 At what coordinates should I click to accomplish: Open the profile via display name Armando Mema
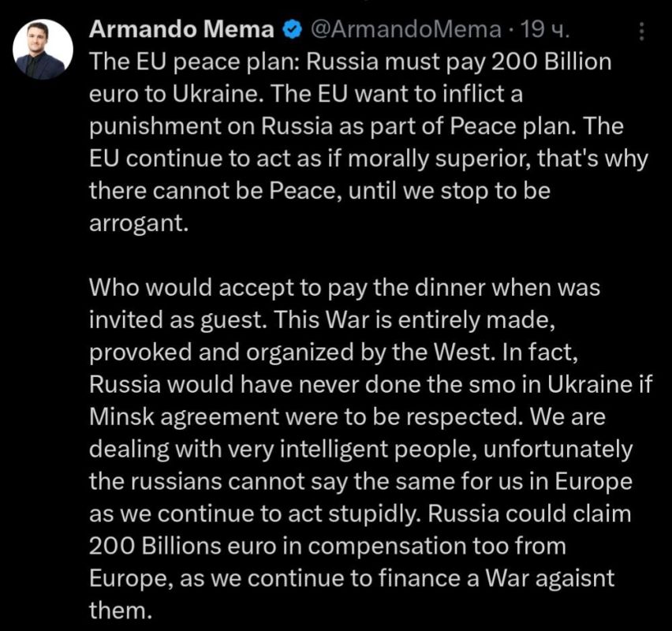(x=181, y=28)
